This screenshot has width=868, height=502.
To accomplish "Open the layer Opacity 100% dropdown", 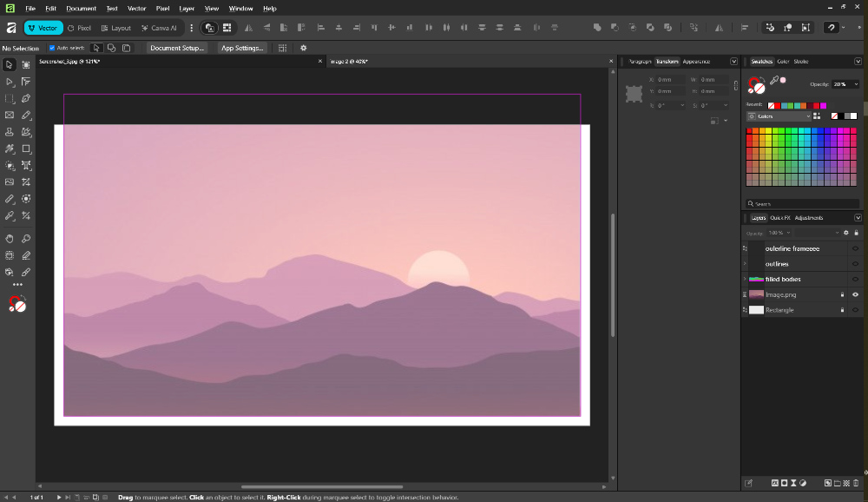I will (x=788, y=233).
